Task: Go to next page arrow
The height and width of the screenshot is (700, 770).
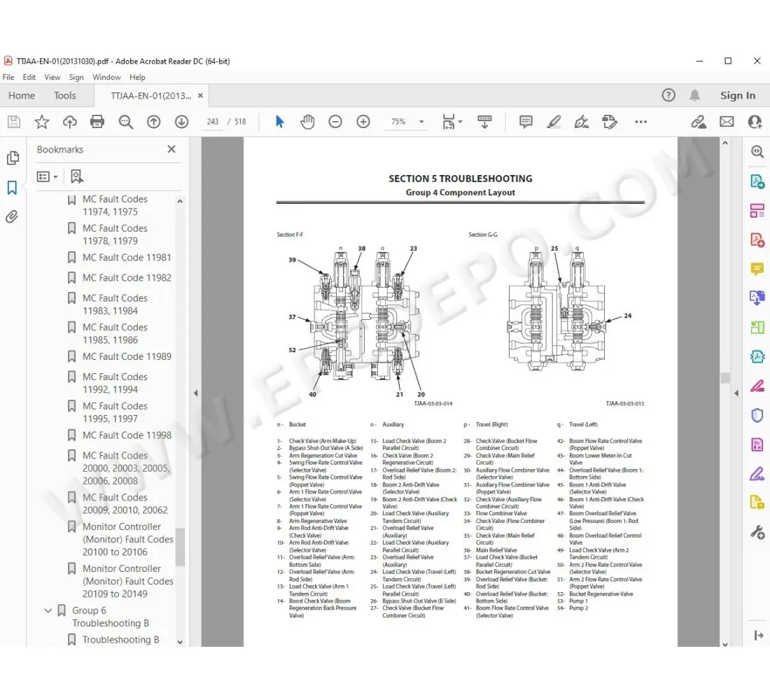Action: click(x=181, y=122)
